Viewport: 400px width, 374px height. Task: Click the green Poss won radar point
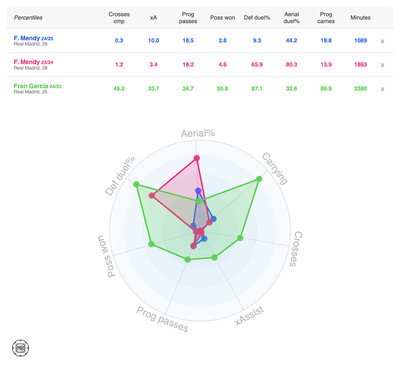tap(151, 244)
